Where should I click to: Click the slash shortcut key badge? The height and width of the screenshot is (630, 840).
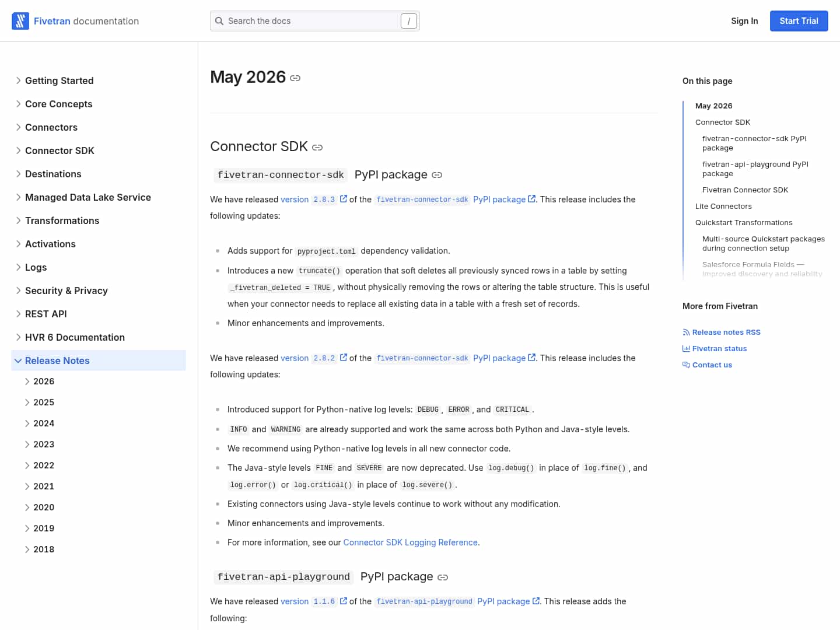pyautogui.click(x=409, y=21)
